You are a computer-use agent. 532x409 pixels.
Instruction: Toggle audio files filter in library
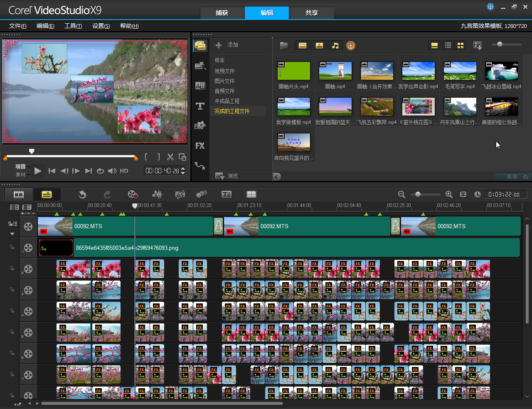(335, 46)
